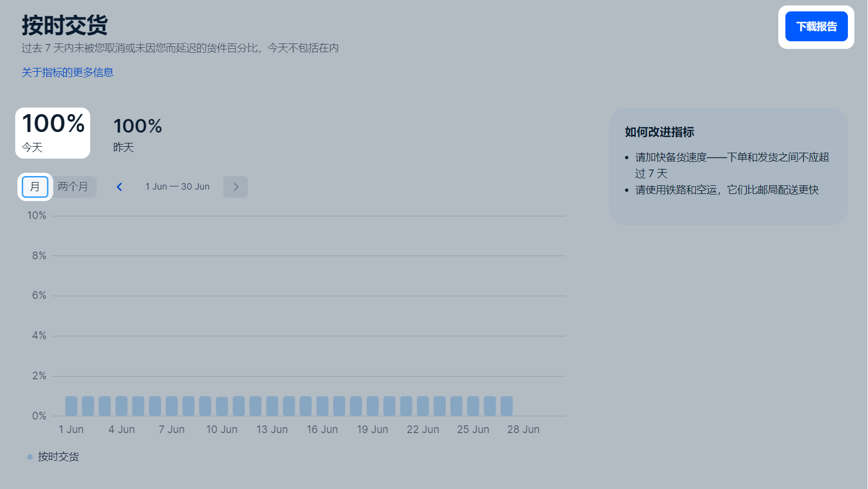Click the 下载报告 download report button

(816, 27)
